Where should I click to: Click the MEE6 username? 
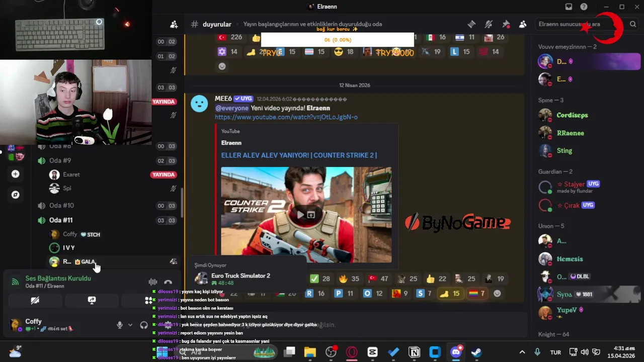(223, 99)
